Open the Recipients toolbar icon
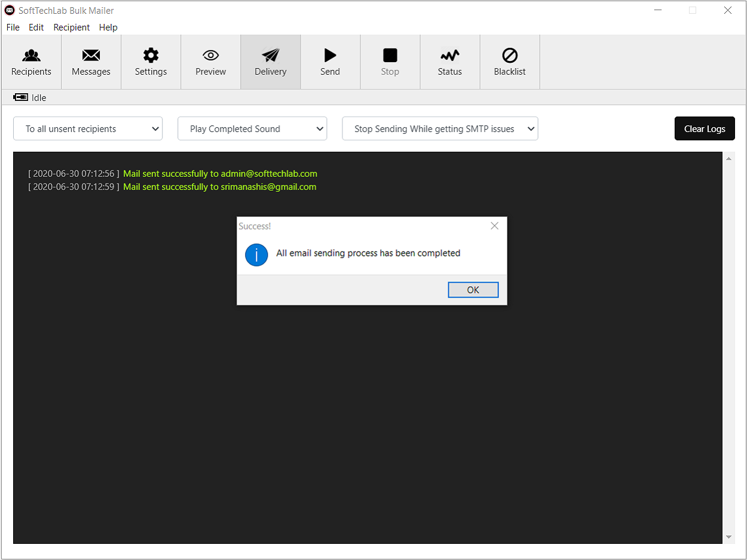This screenshot has width=747, height=560. (31, 62)
